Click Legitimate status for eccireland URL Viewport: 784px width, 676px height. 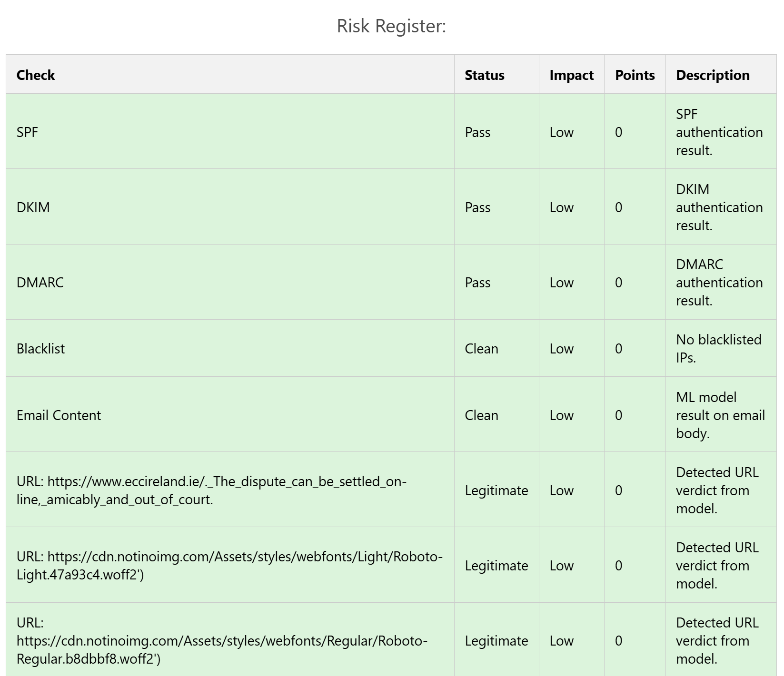[496, 490]
